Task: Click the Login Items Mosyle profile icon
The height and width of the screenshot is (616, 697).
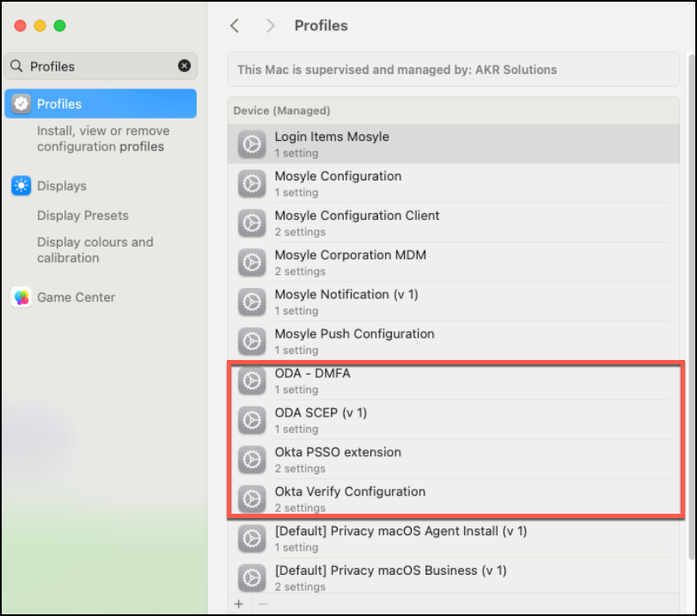Action: point(251,144)
